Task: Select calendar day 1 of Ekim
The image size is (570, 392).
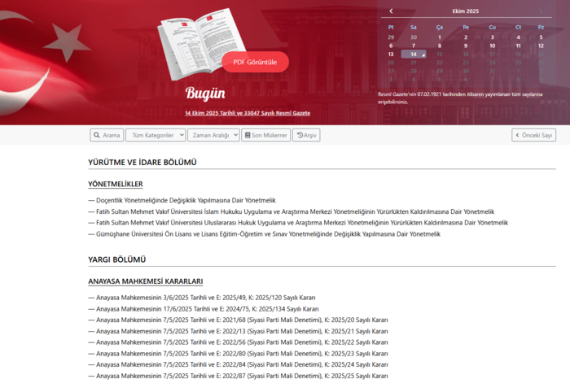Action: pyautogui.click(x=440, y=37)
